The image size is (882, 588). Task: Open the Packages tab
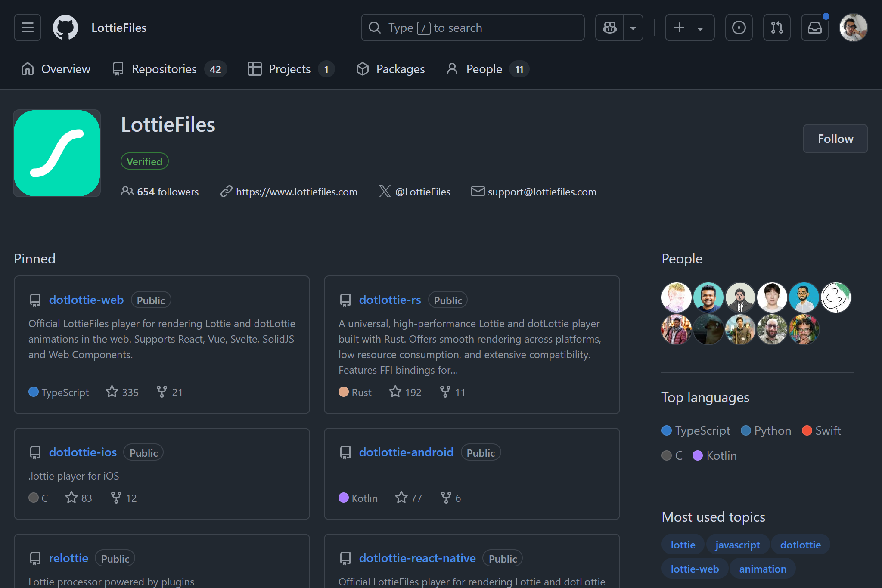coord(400,69)
